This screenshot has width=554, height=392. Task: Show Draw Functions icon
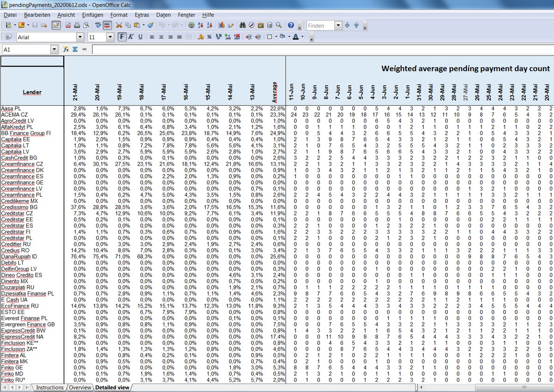point(230,25)
